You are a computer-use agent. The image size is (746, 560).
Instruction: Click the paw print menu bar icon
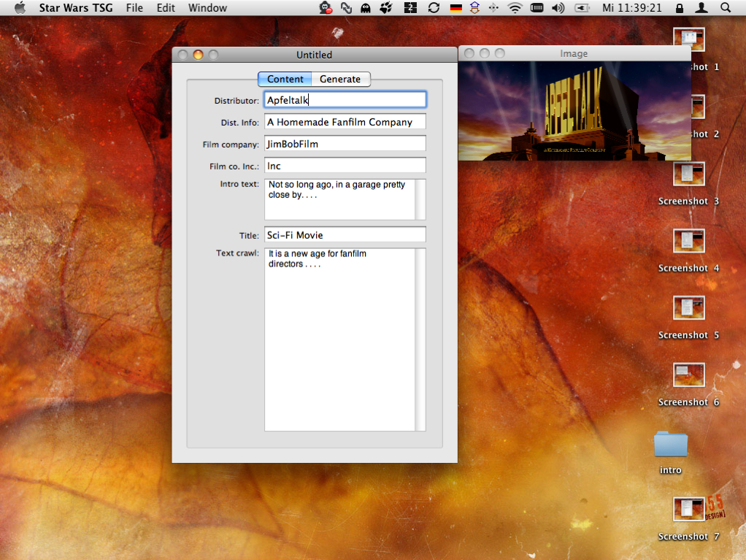(x=386, y=7)
